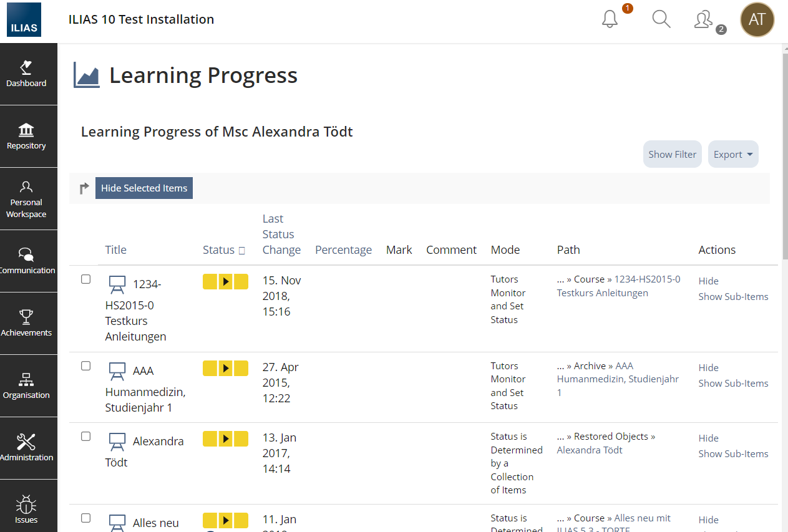Expand the Export dropdown
This screenshot has width=788, height=532.
coord(732,155)
